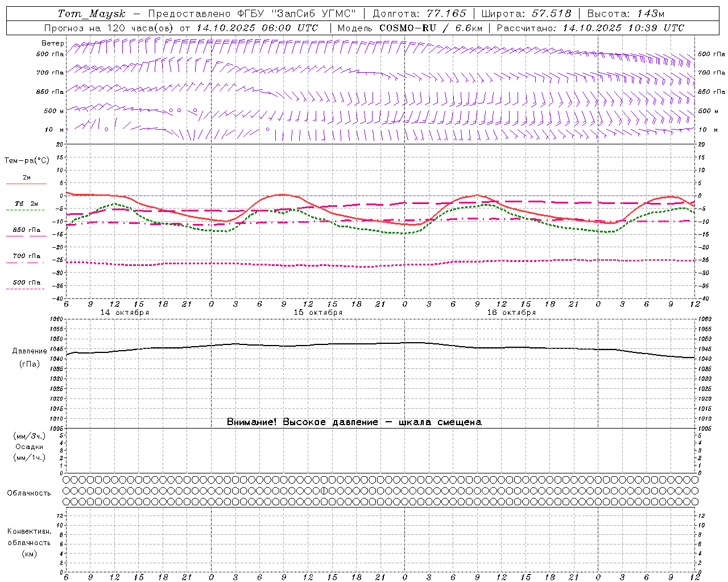Click the 'Ветер' wind panel label
The height and width of the screenshot is (582, 728).
click(53, 43)
